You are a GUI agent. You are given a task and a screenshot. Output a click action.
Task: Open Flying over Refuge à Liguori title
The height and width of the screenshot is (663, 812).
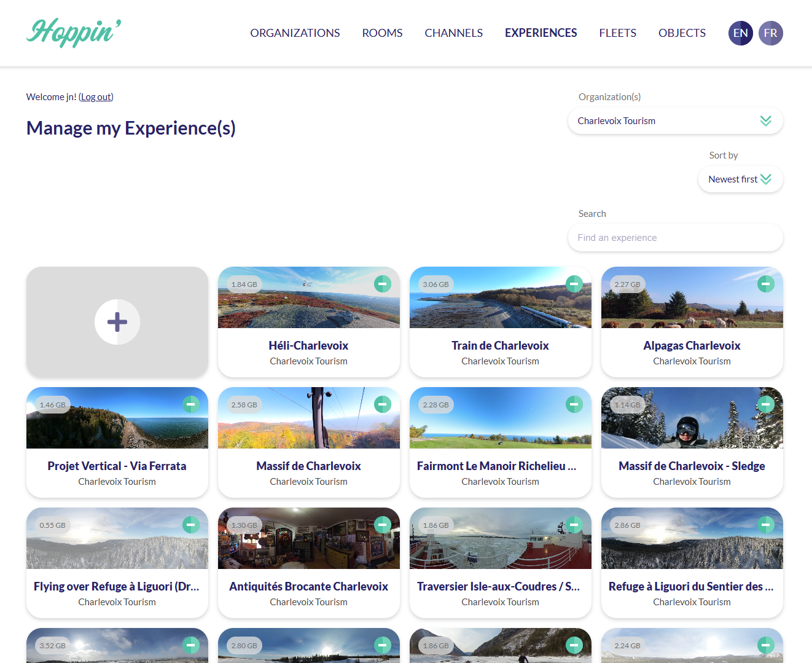[x=117, y=587]
